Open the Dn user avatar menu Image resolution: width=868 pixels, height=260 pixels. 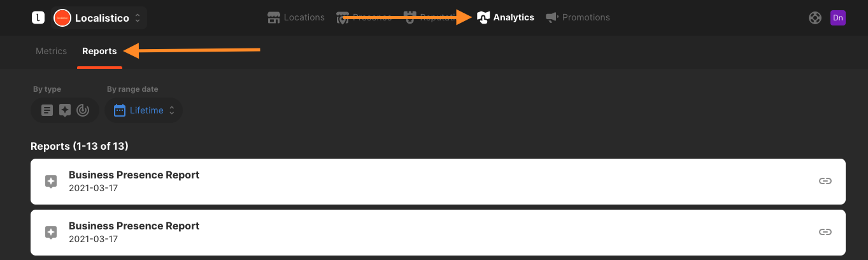838,18
